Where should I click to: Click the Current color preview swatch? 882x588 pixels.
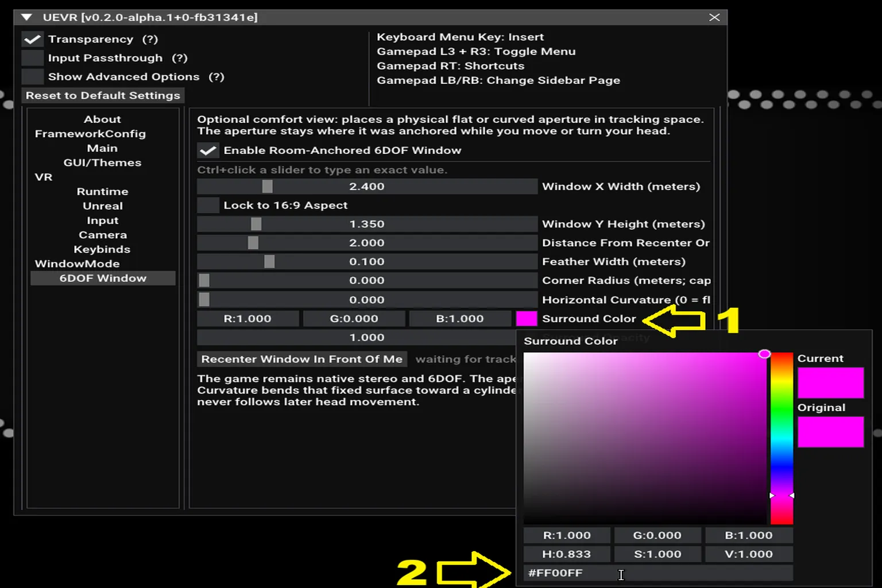click(x=830, y=382)
